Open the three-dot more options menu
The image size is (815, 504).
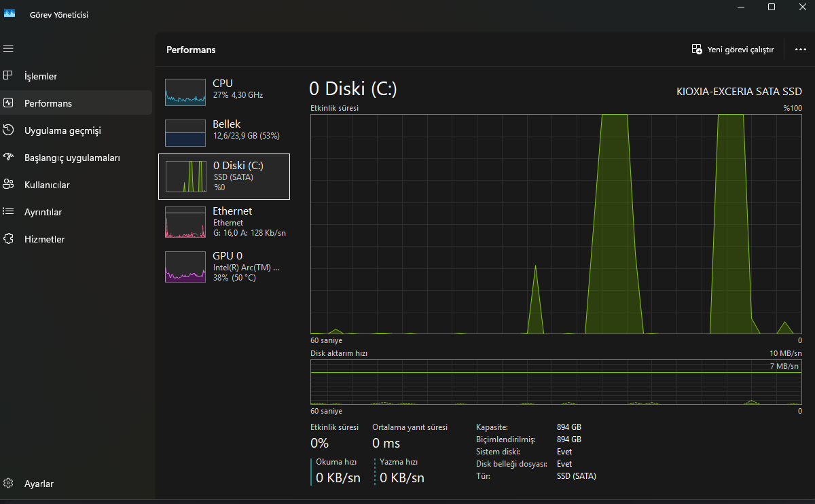point(799,50)
